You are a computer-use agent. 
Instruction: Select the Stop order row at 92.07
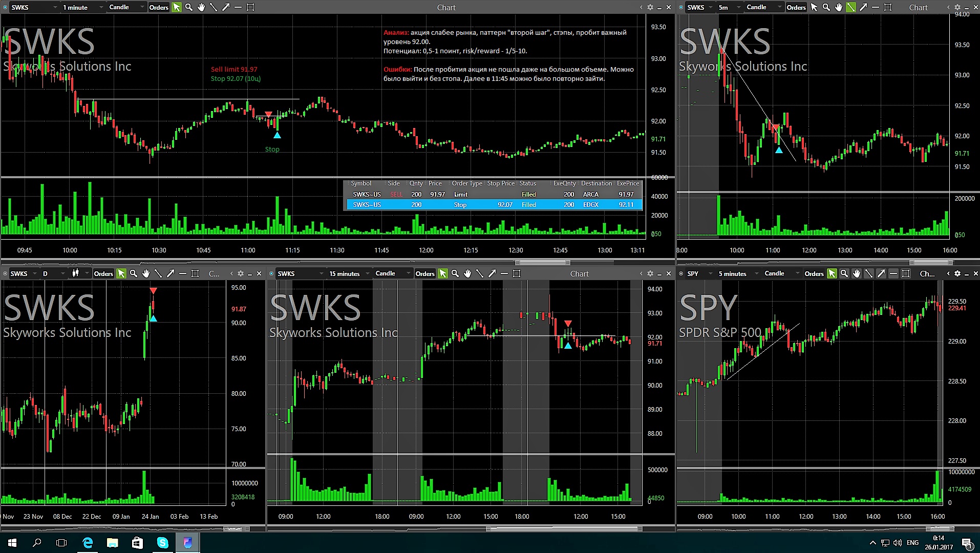[x=494, y=204]
